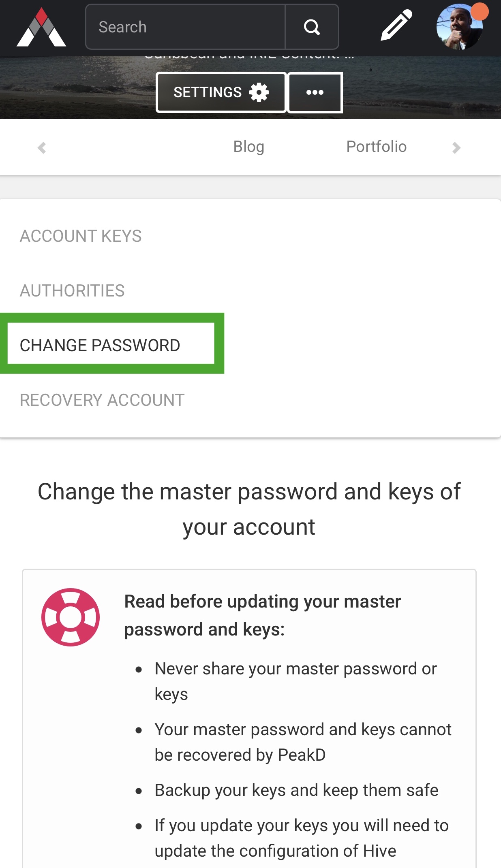Open the Authorities section

pos(72,291)
